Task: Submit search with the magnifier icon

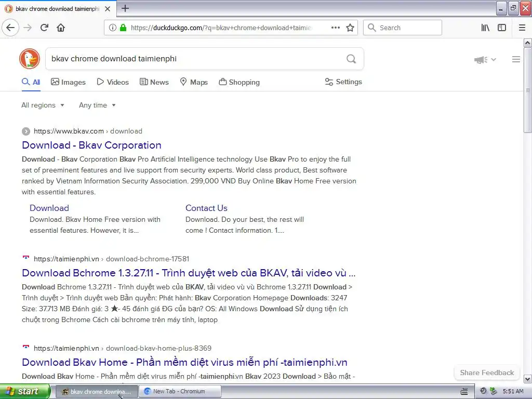Action: point(351,59)
